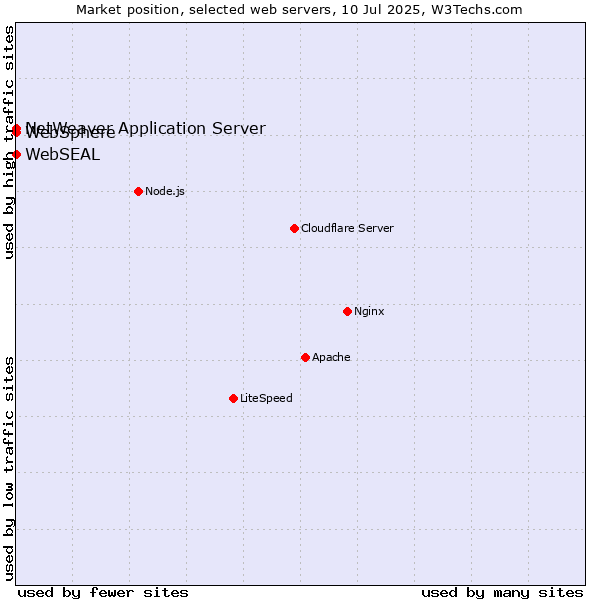The width and height of the screenshot is (600, 600).
Task: Click the Cloudflare Server data point
Action: pyautogui.click(x=294, y=228)
